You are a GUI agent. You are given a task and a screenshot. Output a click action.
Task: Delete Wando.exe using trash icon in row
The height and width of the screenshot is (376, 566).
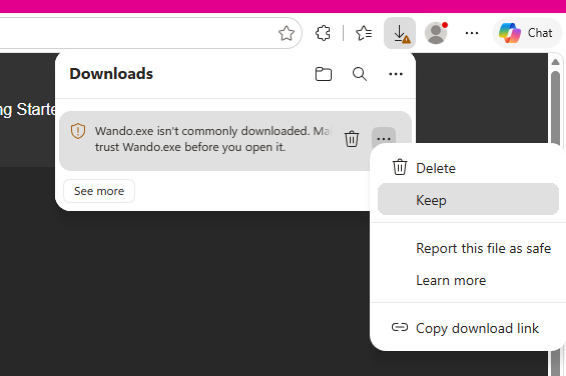pos(352,139)
